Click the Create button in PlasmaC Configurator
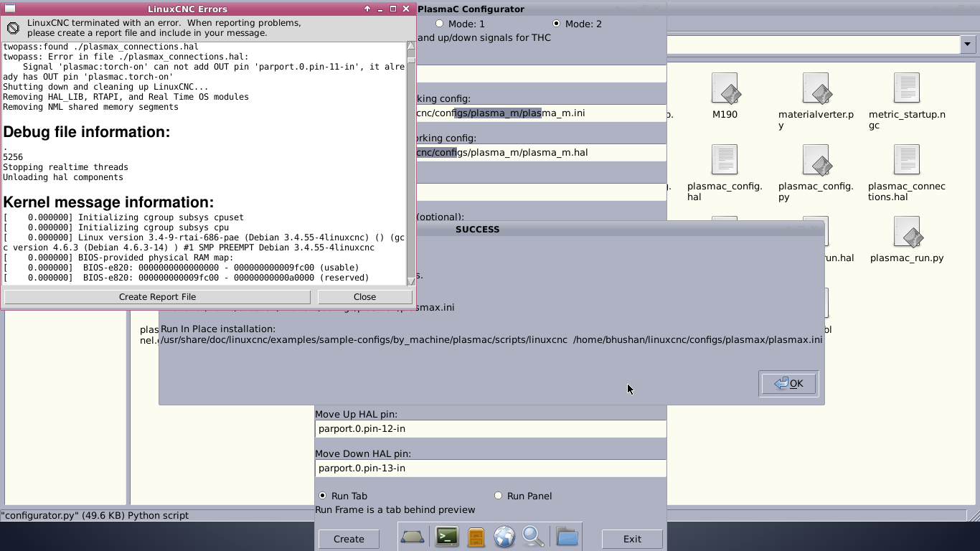980x551 pixels. [x=349, y=539]
